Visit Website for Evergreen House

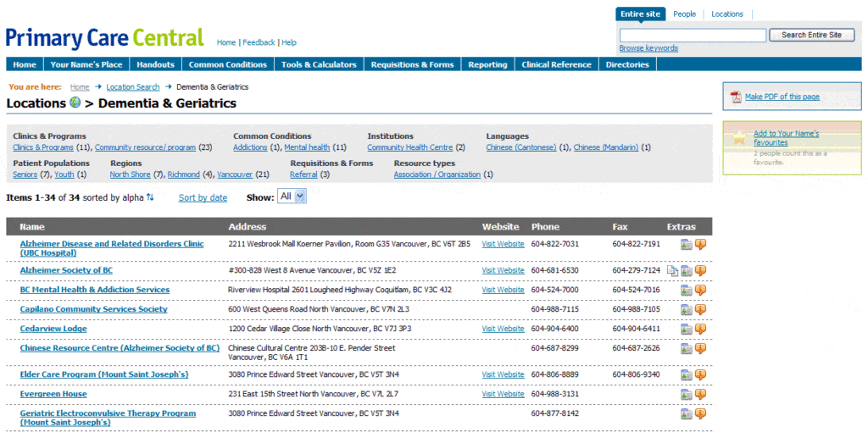point(503,394)
